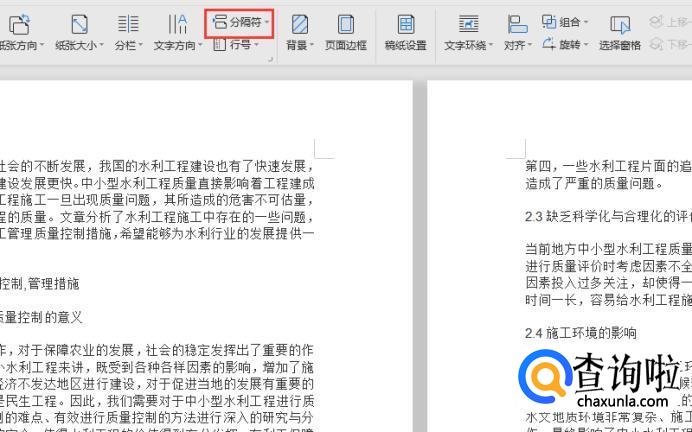Click the line starting "第四，一些水利工程片面"
Screen dimensions: 692x432
[609, 166]
